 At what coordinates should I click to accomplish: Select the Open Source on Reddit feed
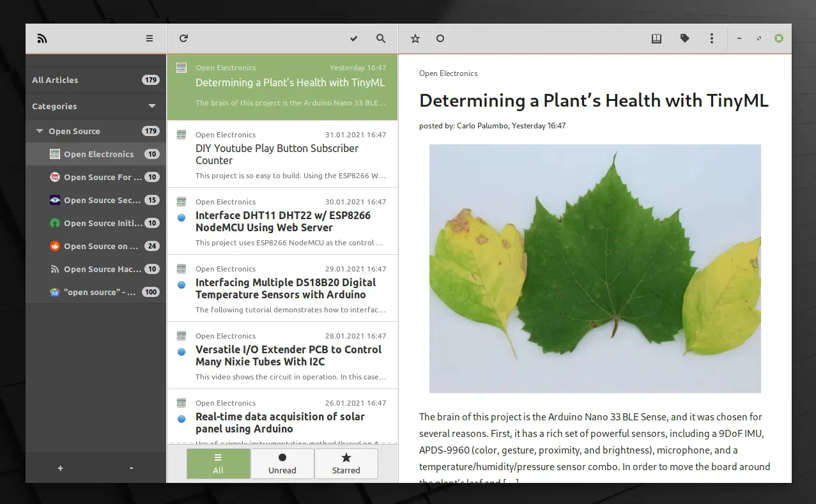(x=100, y=246)
